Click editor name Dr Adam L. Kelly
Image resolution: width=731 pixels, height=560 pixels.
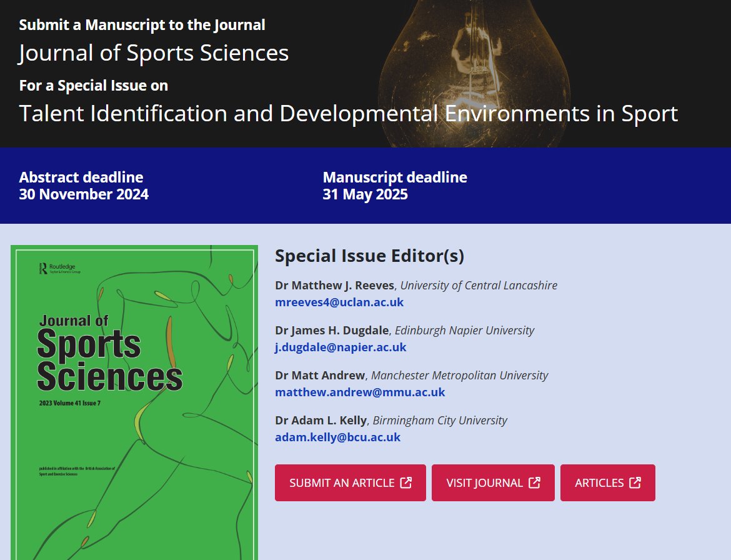[321, 420]
